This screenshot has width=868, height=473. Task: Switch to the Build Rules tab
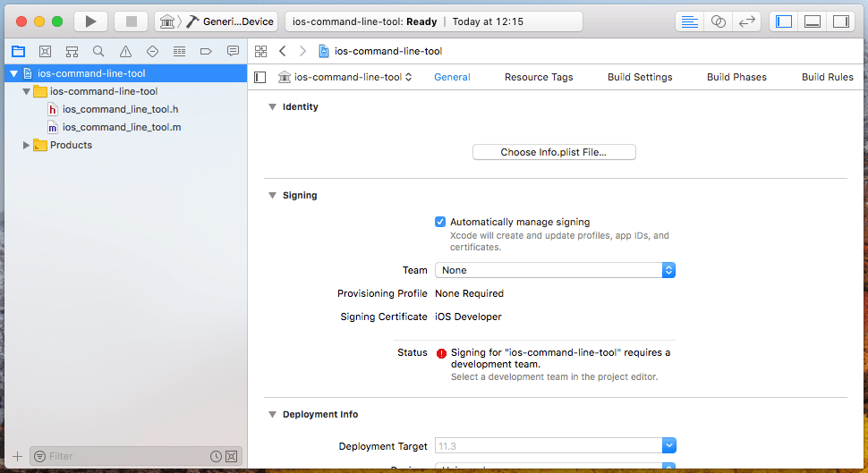[x=828, y=77]
